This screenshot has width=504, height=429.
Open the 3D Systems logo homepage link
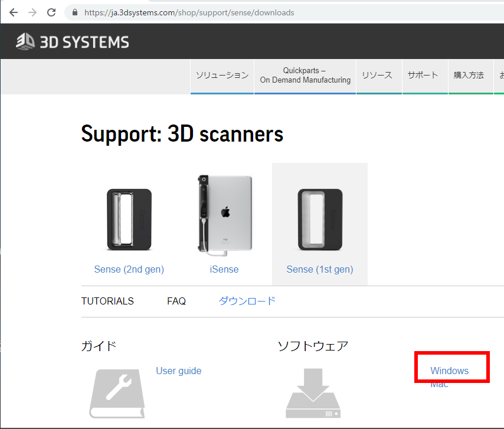pyautogui.click(x=73, y=42)
